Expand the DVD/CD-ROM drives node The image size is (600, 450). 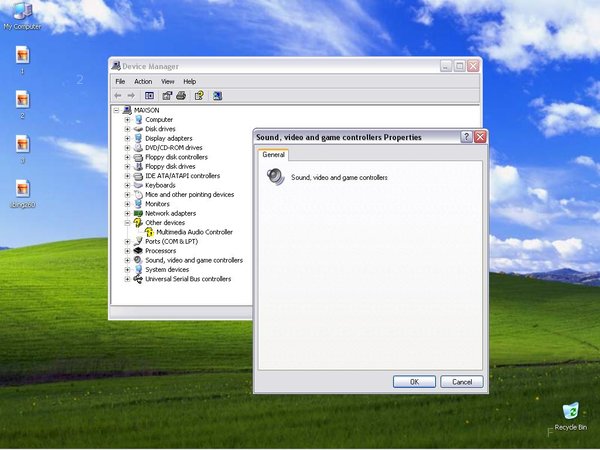click(x=127, y=148)
